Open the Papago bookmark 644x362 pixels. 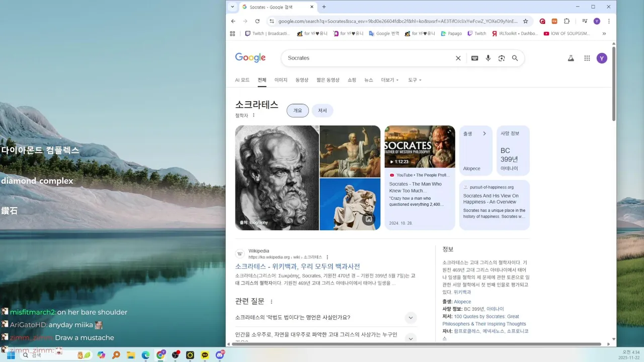(451, 34)
